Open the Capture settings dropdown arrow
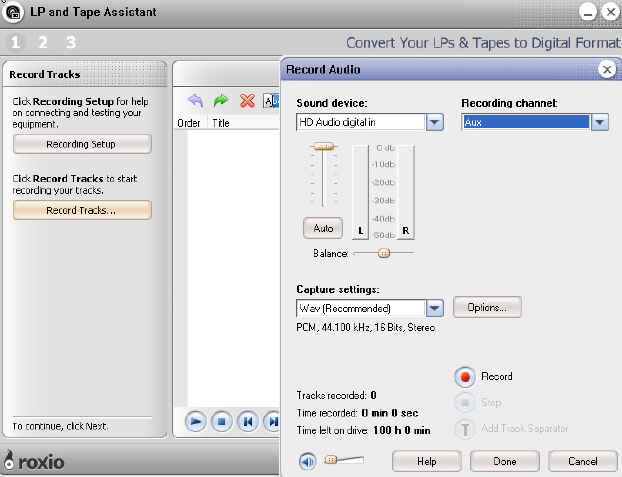Screen dimensions: 622x477 click(435, 308)
